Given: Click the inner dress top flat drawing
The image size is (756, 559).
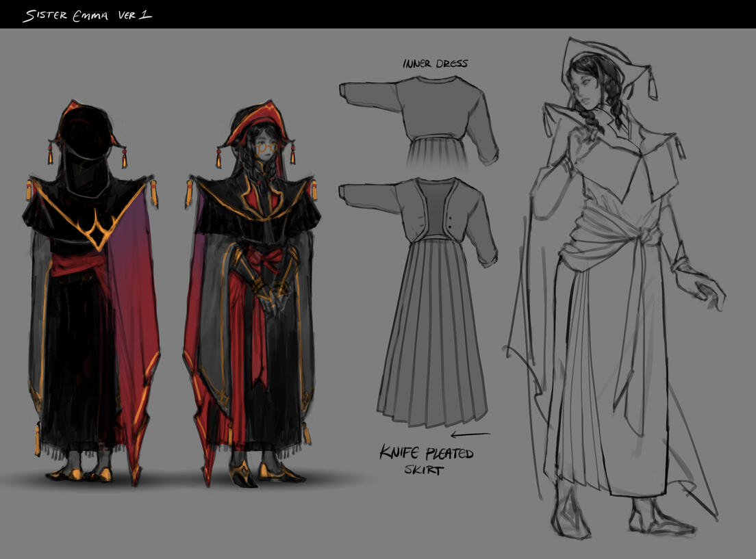Looking at the screenshot, I should coord(419,116).
